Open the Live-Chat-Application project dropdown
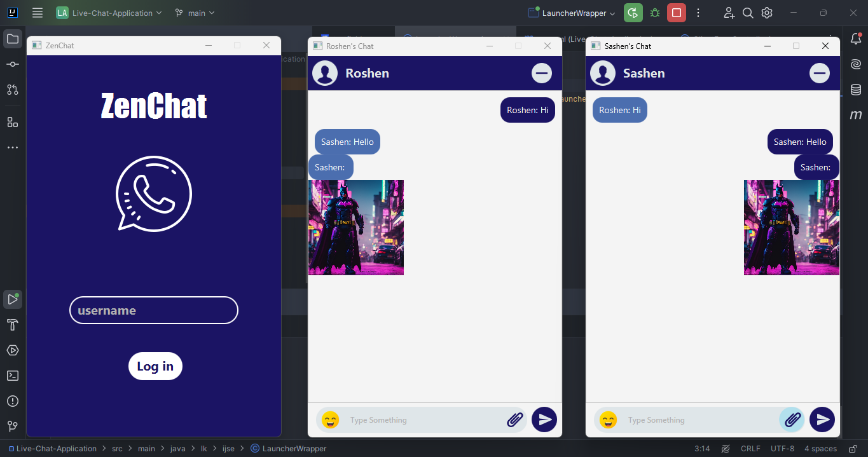868x457 pixels. tap(109, 13)
